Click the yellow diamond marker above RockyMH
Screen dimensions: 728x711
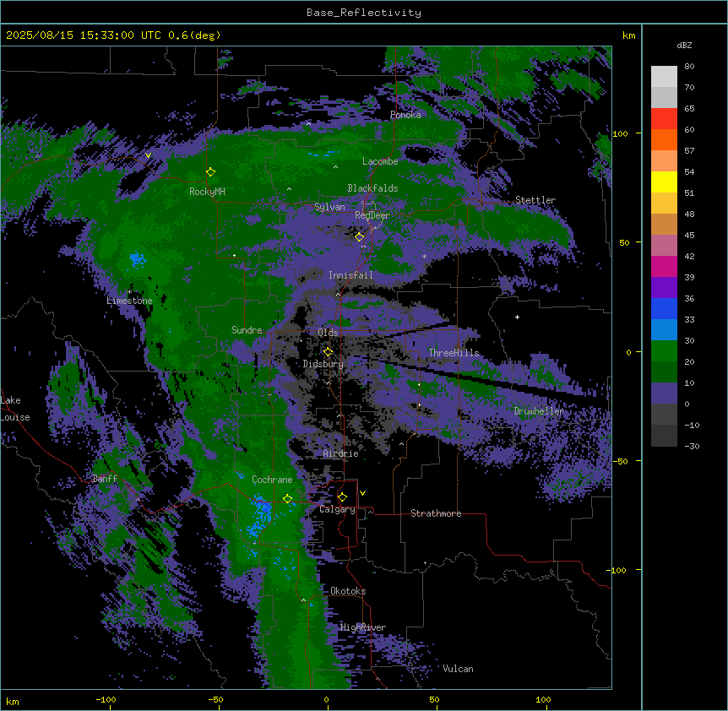(211, 172)
